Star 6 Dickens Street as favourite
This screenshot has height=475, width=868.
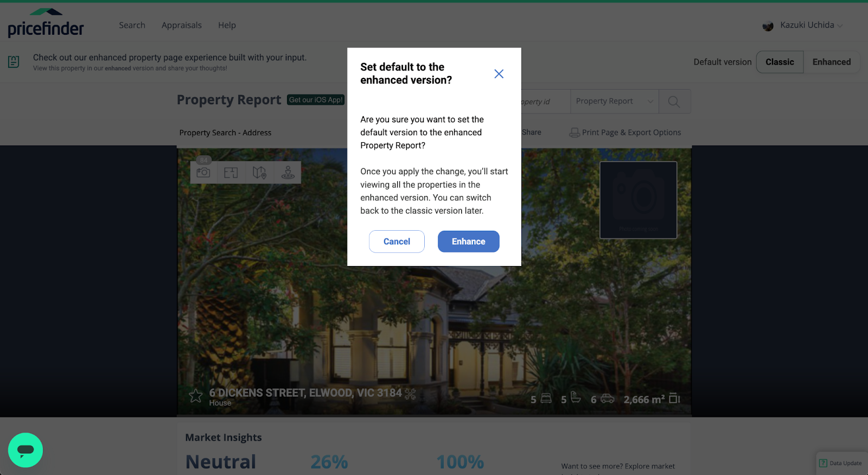pos(196,396)
